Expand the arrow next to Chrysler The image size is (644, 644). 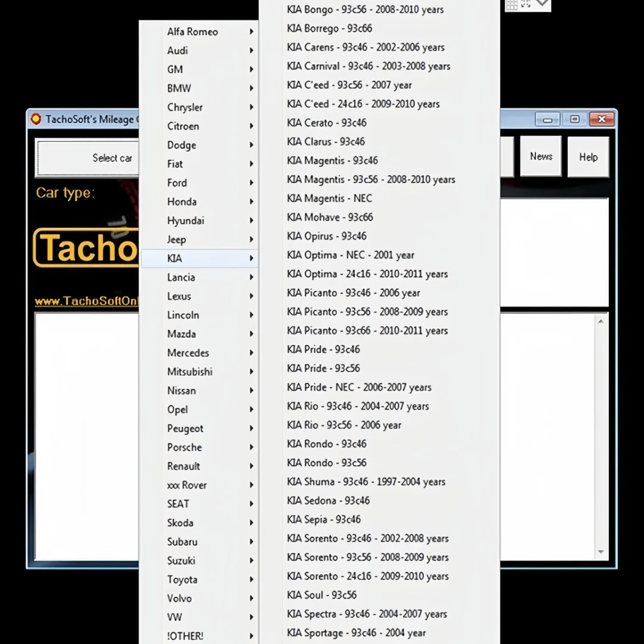[252, 107]
